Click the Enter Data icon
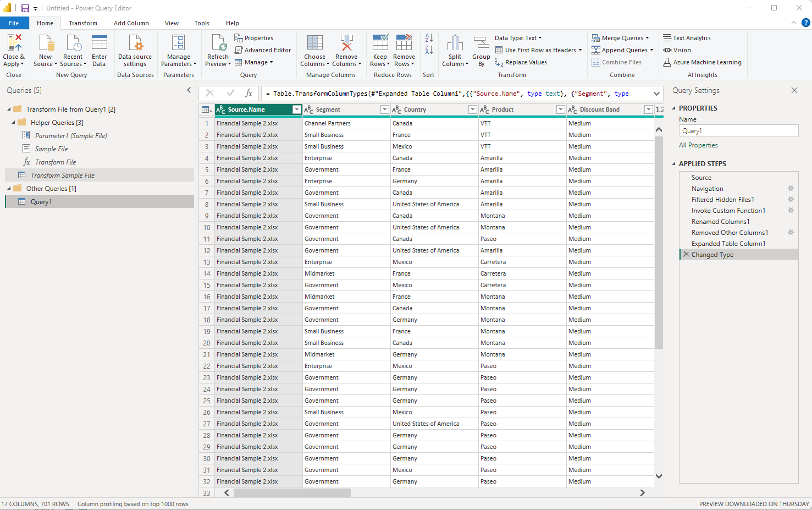812x510 pixels. pos(100,43)
